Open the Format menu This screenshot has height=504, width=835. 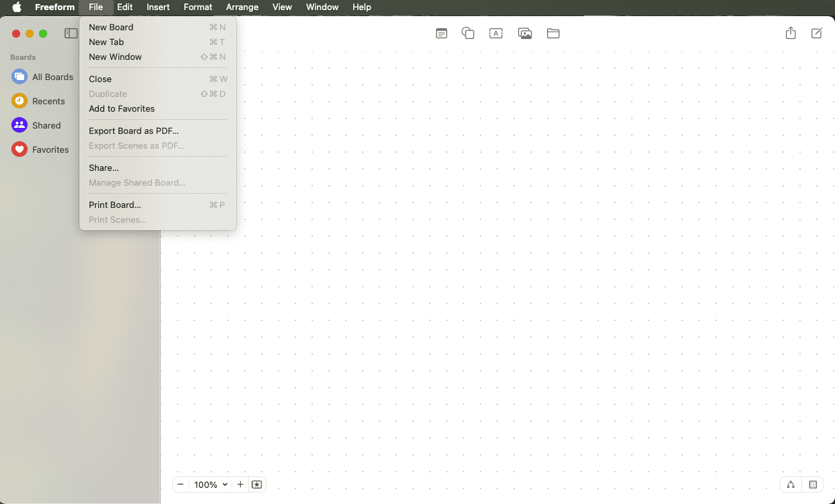(198, 7)
